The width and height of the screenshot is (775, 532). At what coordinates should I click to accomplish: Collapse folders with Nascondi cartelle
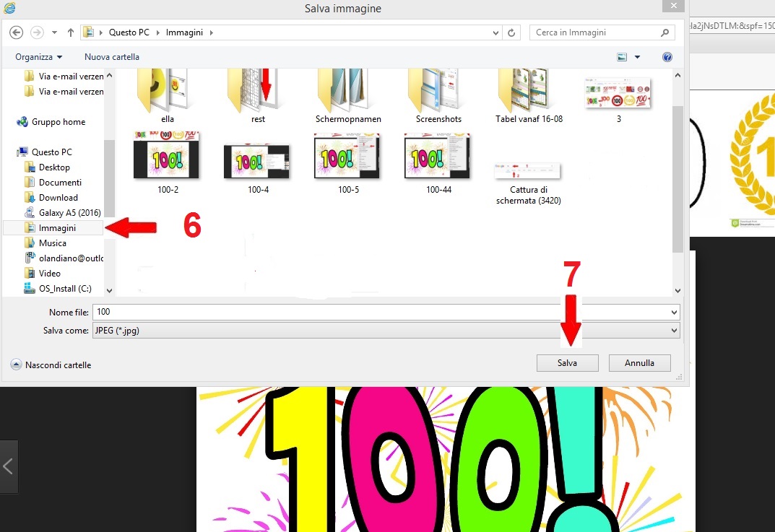coord(51,365)
